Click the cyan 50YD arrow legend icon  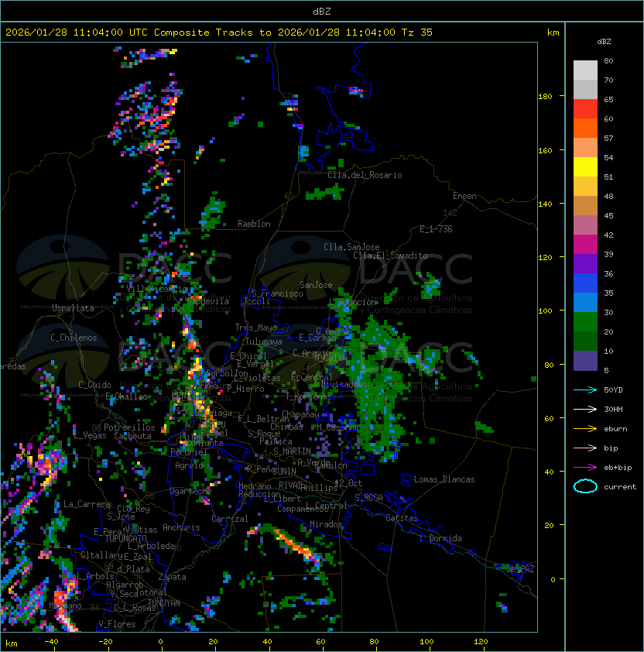point(585,389)
